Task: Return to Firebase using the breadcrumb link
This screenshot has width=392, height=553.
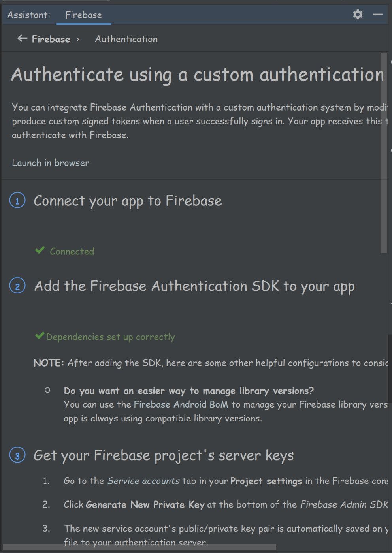Action: point(50,39)
